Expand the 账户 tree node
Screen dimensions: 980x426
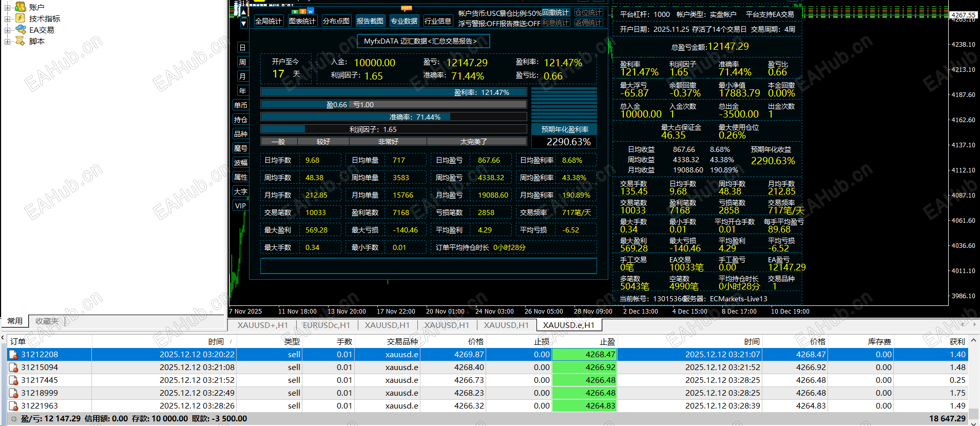[8, 7]
